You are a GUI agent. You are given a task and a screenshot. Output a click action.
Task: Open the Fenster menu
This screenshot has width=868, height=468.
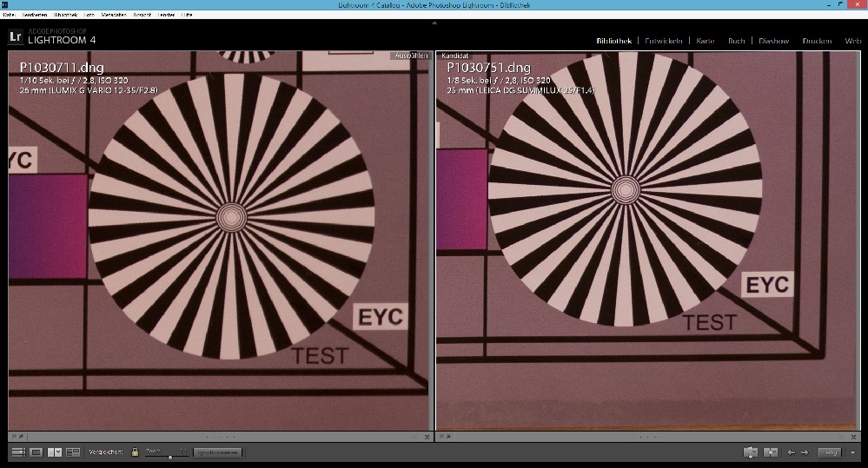[x=167, y=15]
